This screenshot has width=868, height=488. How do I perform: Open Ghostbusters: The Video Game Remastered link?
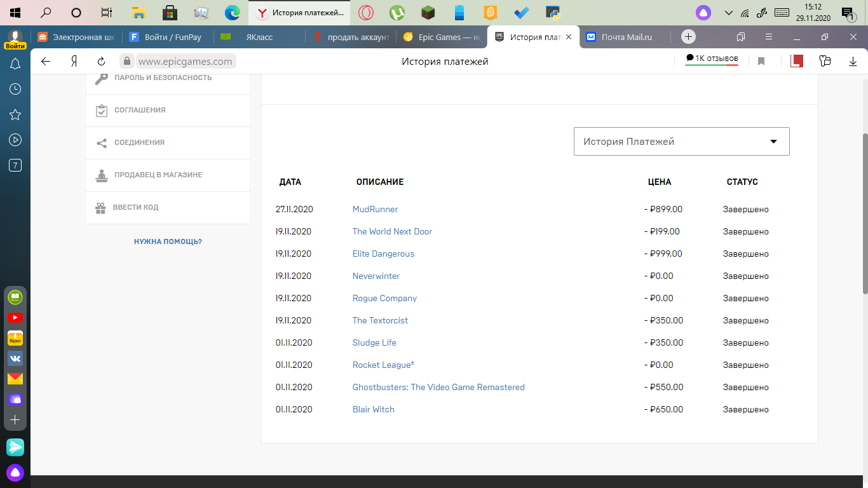coord(438,387)
